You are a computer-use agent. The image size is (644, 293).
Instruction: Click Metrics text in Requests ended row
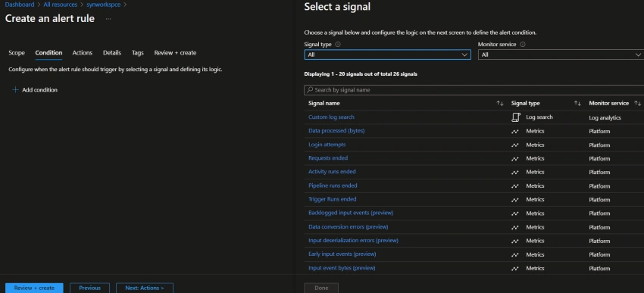535,158
